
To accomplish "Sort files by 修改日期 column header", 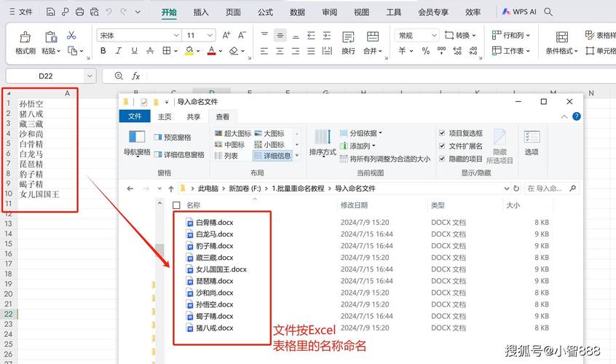I will [x=354, y=205].
